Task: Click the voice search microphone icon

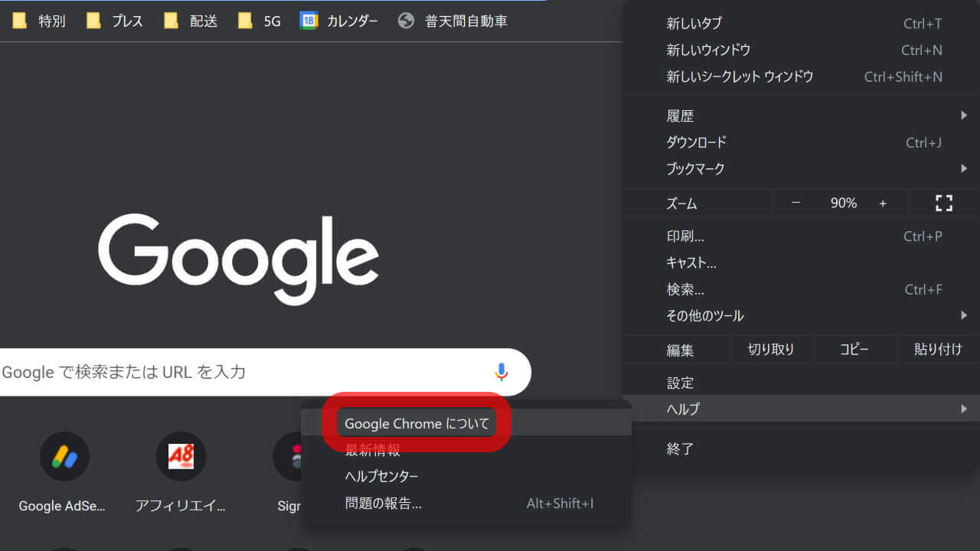Action: point(501,372)
